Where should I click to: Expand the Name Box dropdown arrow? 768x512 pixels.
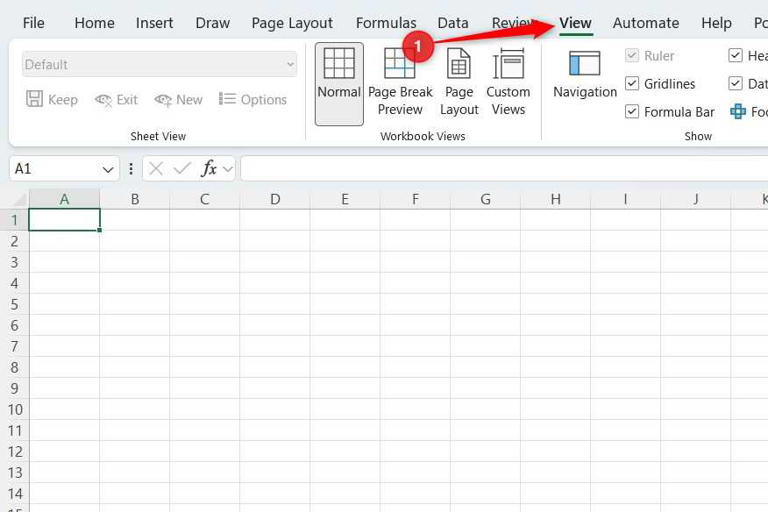108,170
